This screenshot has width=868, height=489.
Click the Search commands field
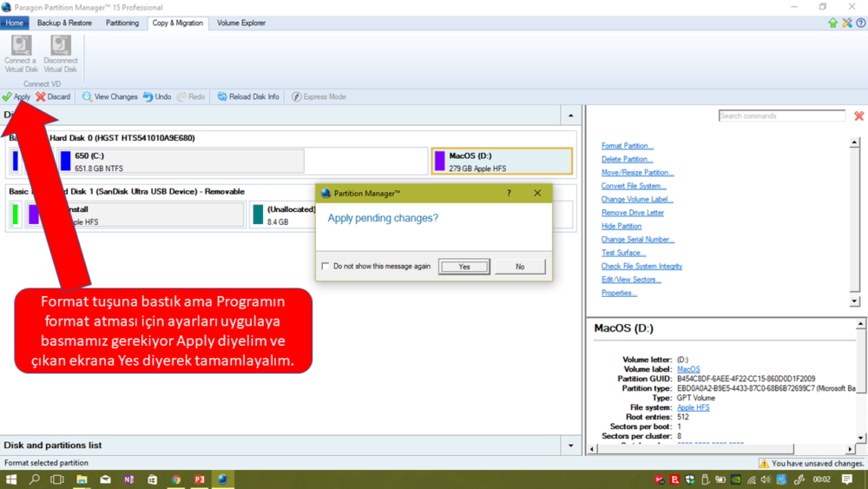(x=781, y=116)
